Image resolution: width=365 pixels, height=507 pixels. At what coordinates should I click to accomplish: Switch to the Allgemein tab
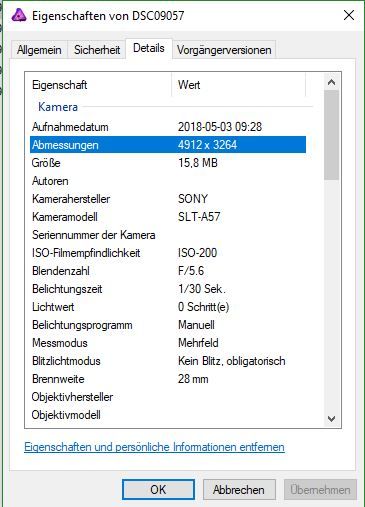(39, 50)
